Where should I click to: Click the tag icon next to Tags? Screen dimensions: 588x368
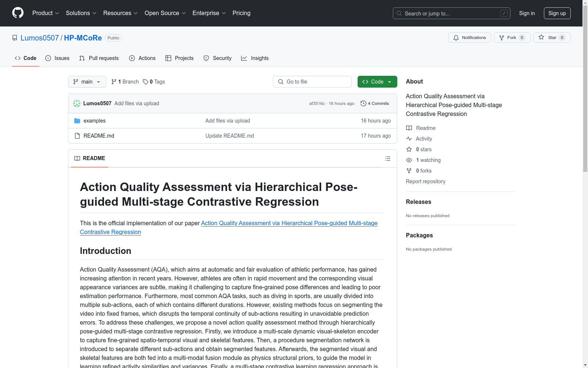tap(146, 82)
